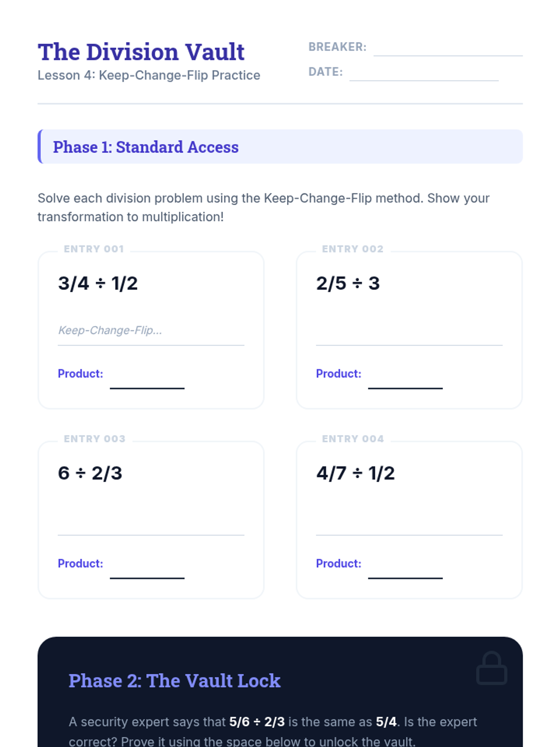This screenshot has height=747, width=560.
Task: Click the Product answer blank in Entry 002
Action: pyautogui.click(x=405, y=379)
